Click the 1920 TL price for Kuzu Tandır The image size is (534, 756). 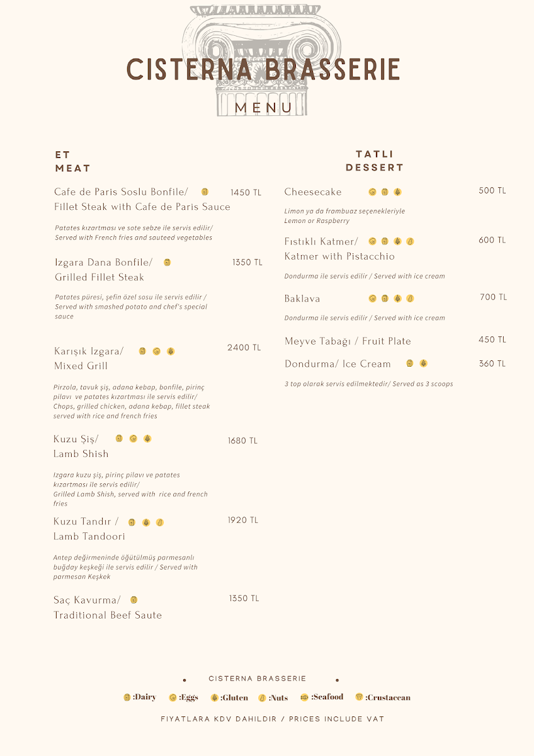243,520
